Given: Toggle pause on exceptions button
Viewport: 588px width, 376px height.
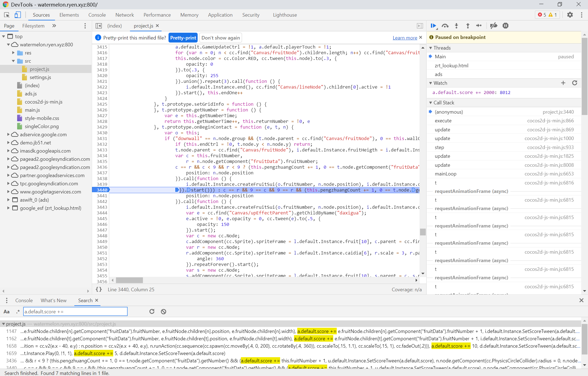Looking at the screenshot, I should (506, 26).
